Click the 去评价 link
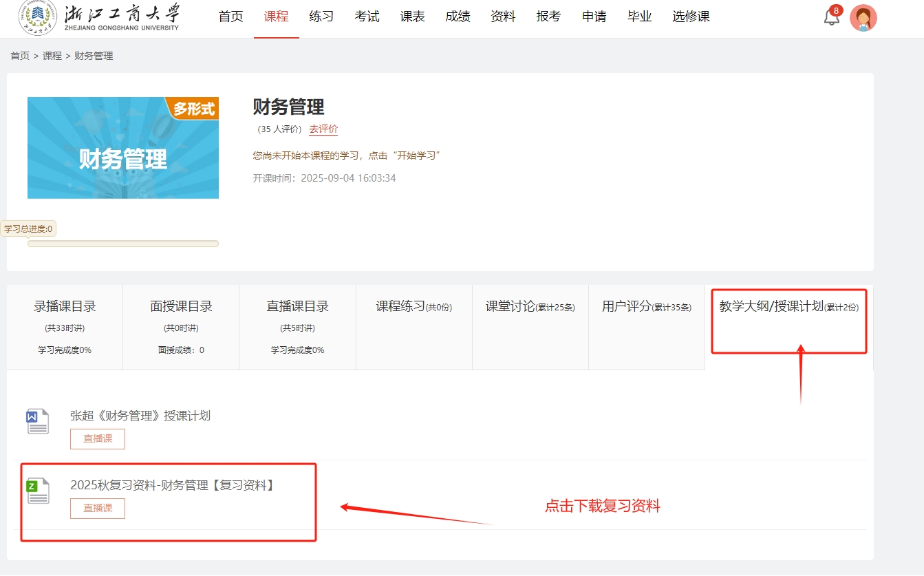 tap(323, 129)
